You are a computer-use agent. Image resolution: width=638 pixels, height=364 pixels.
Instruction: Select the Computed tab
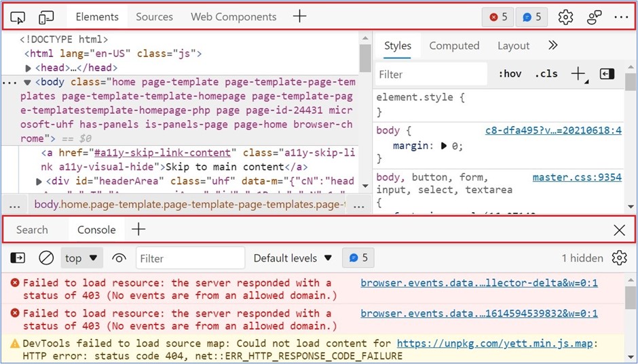[x=454, y=46]
